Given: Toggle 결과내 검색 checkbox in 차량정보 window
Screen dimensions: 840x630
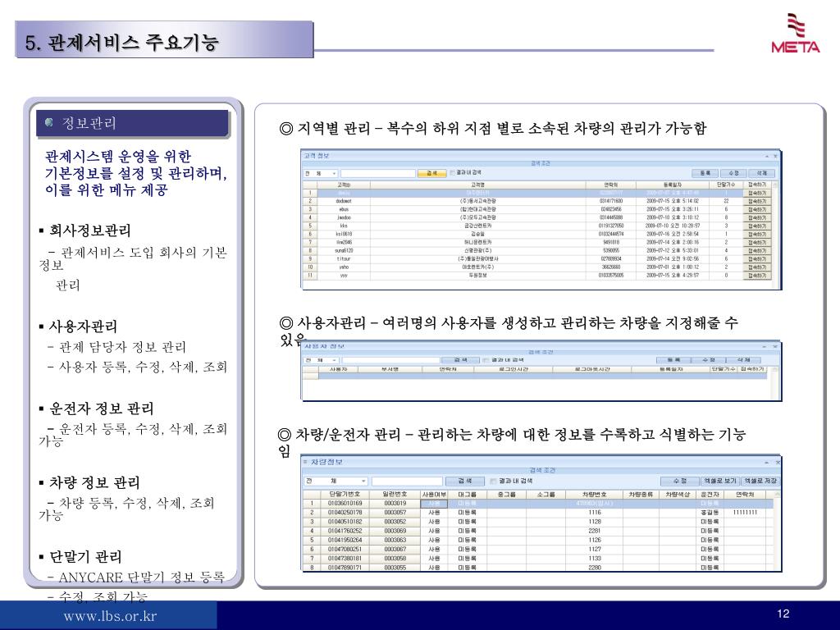Looking at the screenshot, I should pyautogui.click(x=493, y=481).
